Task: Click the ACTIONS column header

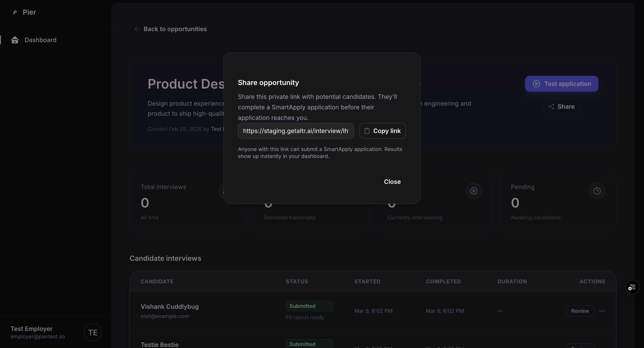Action: 592,281
